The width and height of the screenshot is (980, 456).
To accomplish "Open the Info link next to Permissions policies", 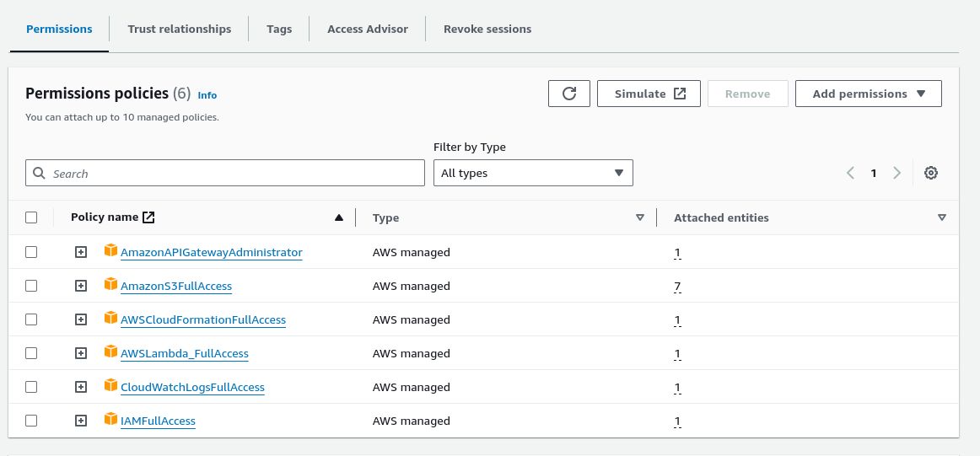I will pyautogui.click(x=207, y=95).
